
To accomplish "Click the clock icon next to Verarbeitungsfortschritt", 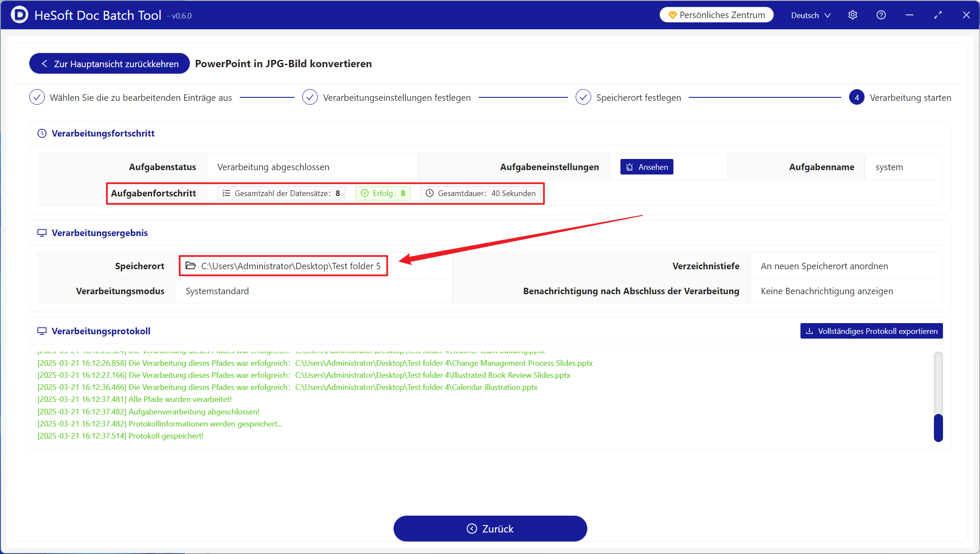I will pos(42,134).
